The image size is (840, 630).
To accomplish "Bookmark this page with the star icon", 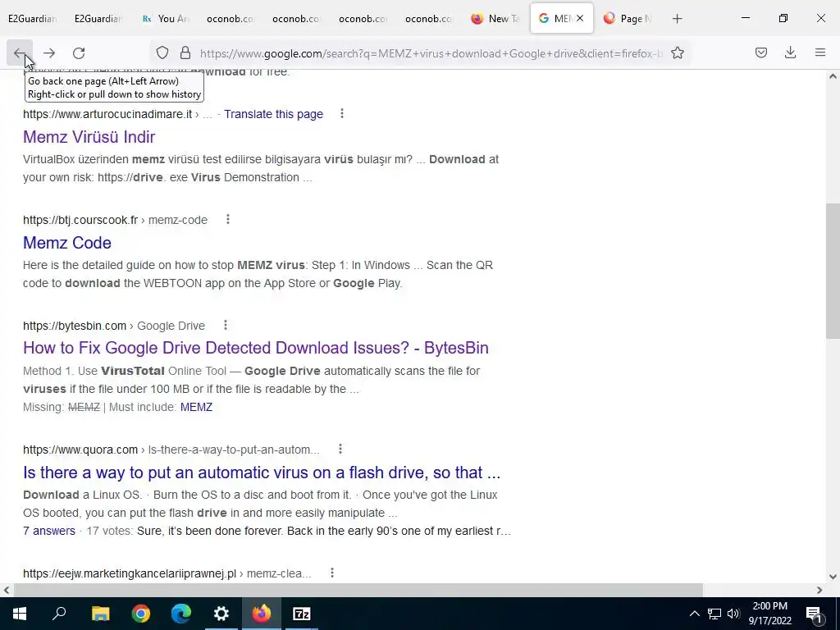I will 678,53.
